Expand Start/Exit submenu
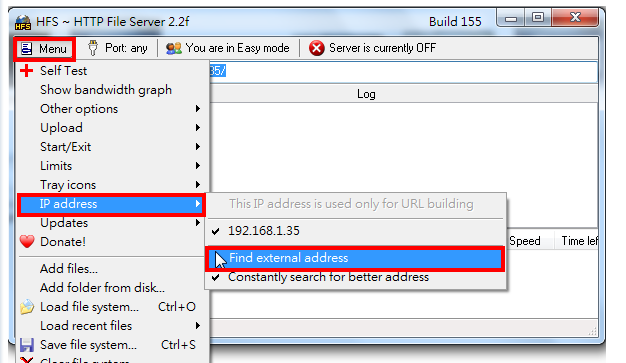The image size is (626, 363). 112,147
